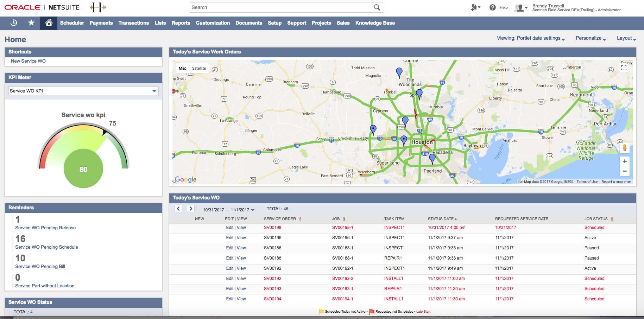Click the Street View pegman icon
This screenshot has width=644, height=319.
click(625, 148)
